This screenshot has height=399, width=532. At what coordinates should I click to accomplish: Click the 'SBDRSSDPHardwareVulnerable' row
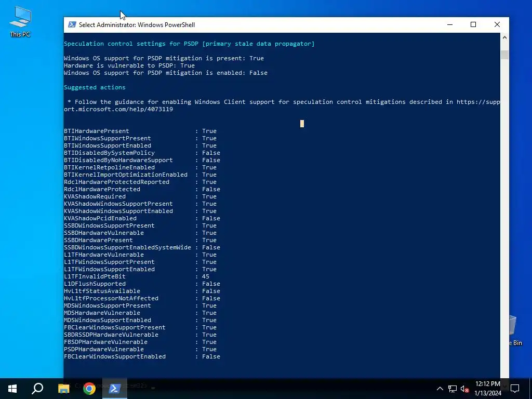pyautogui.click(x=140, y=335)
